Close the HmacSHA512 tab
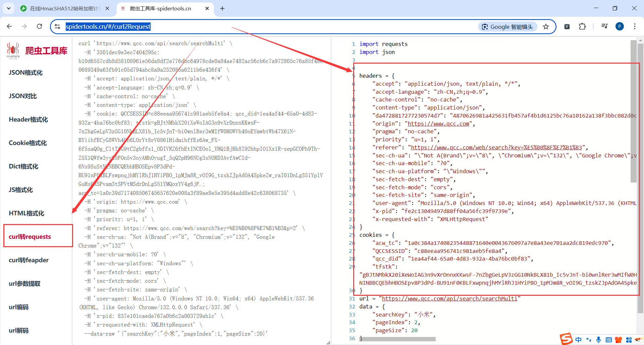Screen dimensions: 644x345 (x=107, y=8)
